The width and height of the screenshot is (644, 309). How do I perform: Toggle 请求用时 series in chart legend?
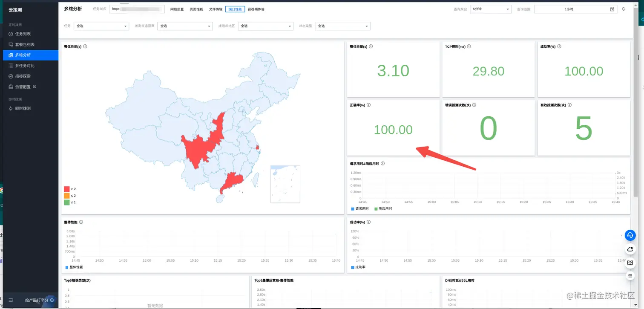click(x=360, y=209)
